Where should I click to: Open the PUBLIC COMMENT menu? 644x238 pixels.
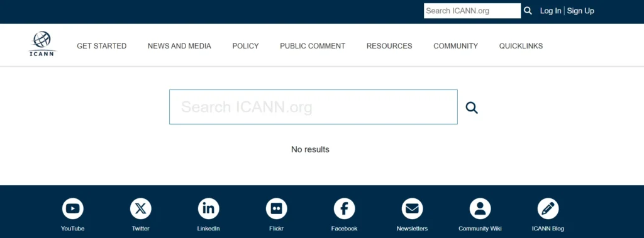click(313, 46)
